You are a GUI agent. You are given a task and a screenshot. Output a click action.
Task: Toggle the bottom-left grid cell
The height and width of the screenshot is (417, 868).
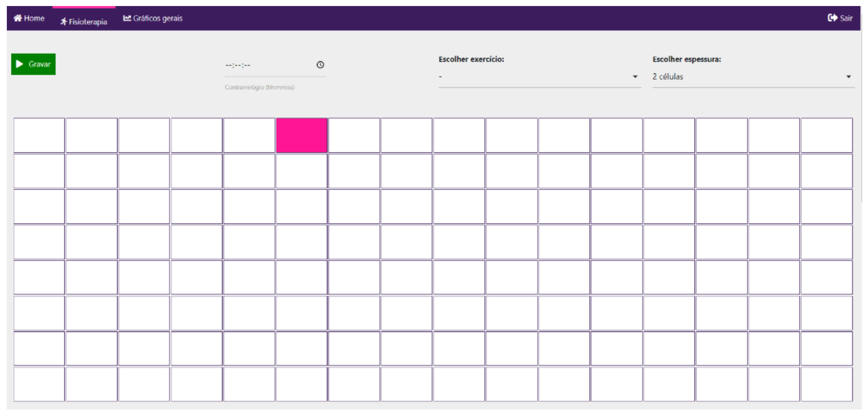39,384
